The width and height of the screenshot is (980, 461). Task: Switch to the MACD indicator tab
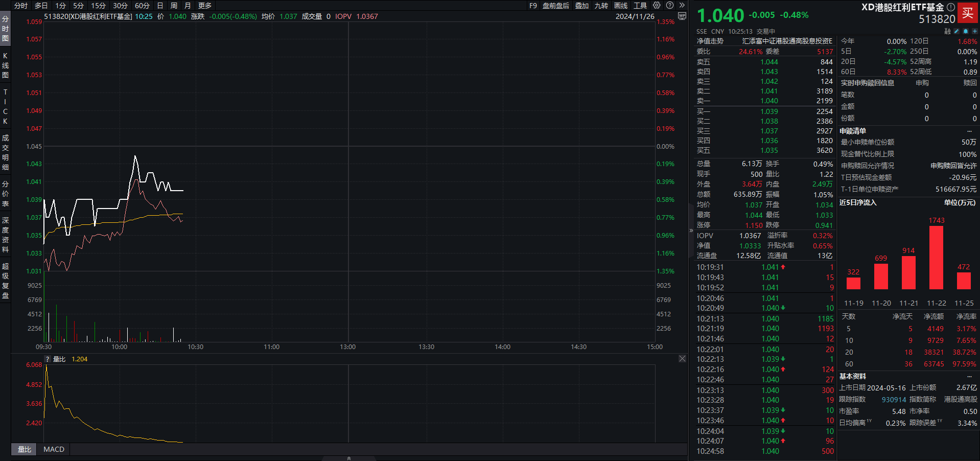[54, 449]
